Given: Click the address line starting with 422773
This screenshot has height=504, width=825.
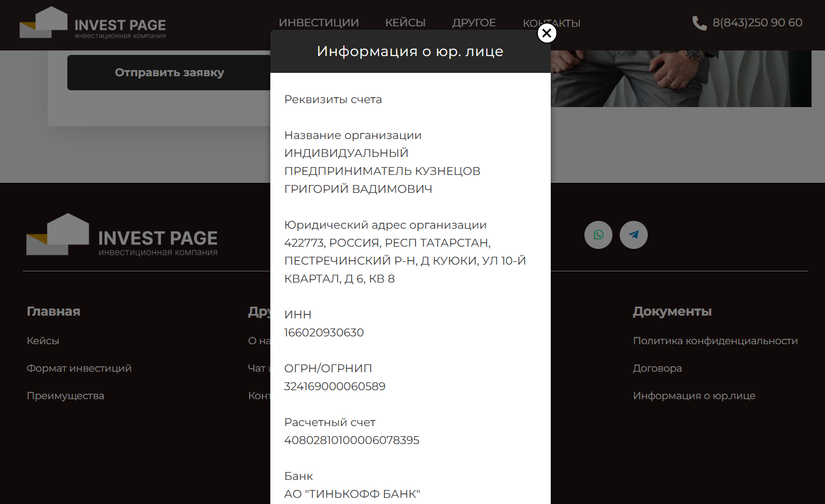Looking at the screenshot, I should tap(388, 243).
